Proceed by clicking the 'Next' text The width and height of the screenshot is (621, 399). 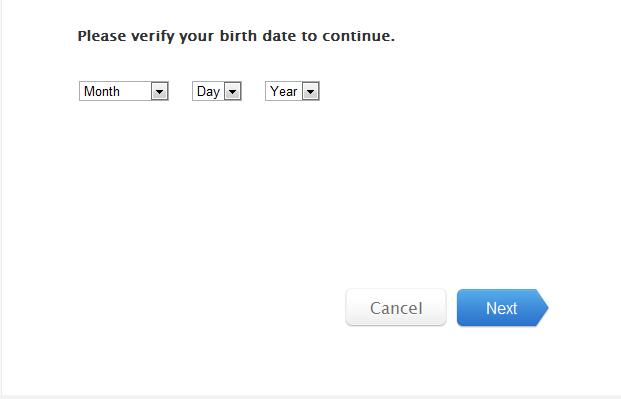501,308
